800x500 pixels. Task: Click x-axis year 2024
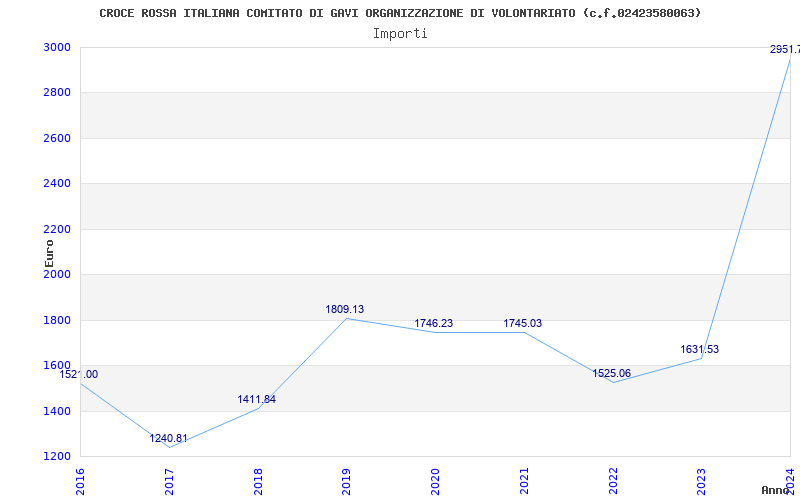coord(790,481)
